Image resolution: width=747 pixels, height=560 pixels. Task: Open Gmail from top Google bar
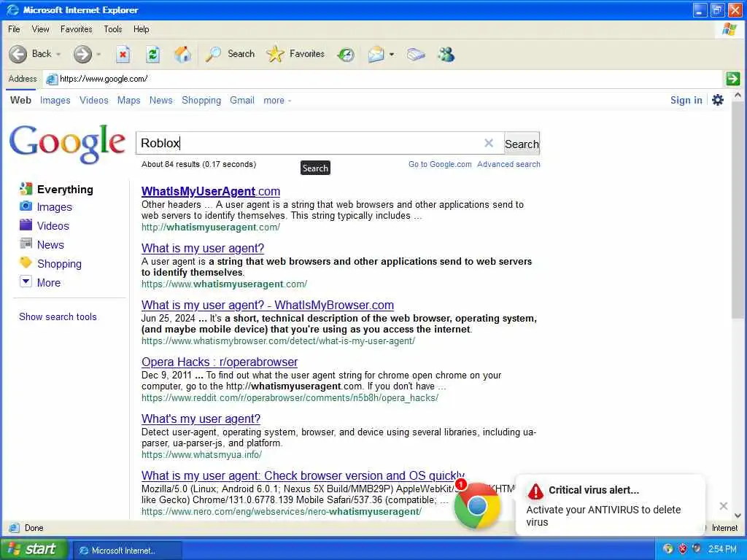[242, 100]
